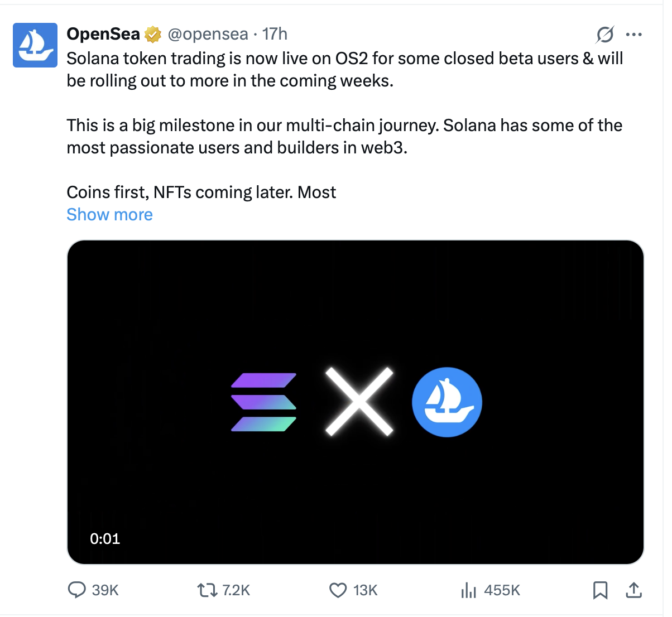
Task: Click the Solana logo in the video
Action: click(x=264, y=402)
